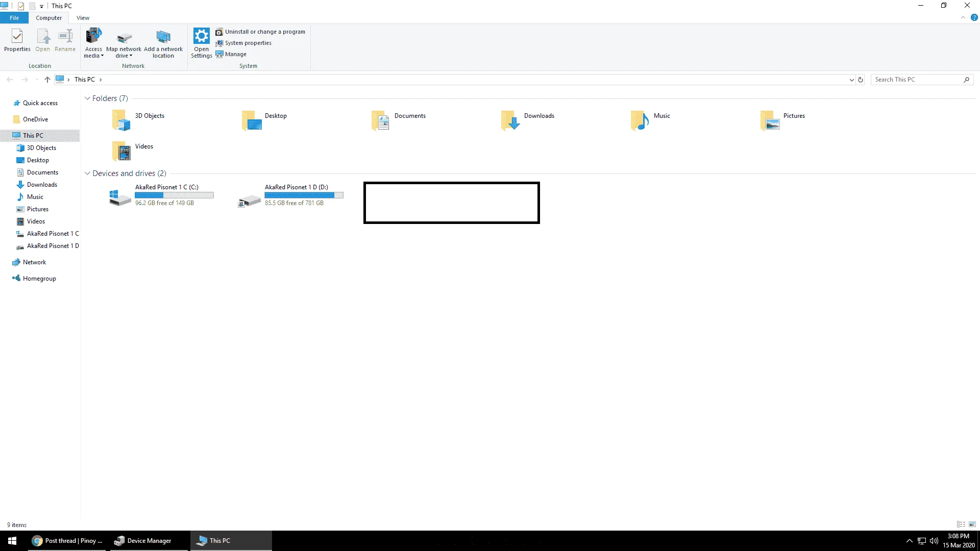Collapse the Devices and drives group

[87, 173]
